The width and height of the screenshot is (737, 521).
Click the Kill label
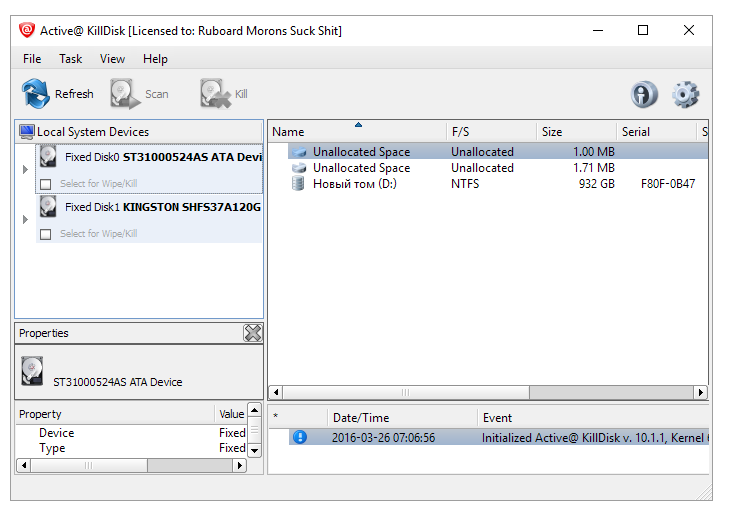point(241,94)
